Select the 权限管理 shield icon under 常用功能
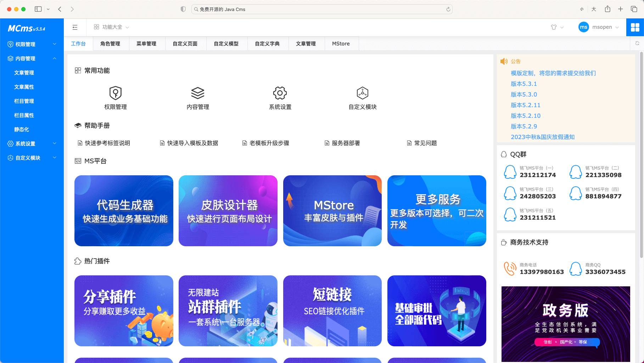This screenshot has width=644, height=363. [116, 93]
